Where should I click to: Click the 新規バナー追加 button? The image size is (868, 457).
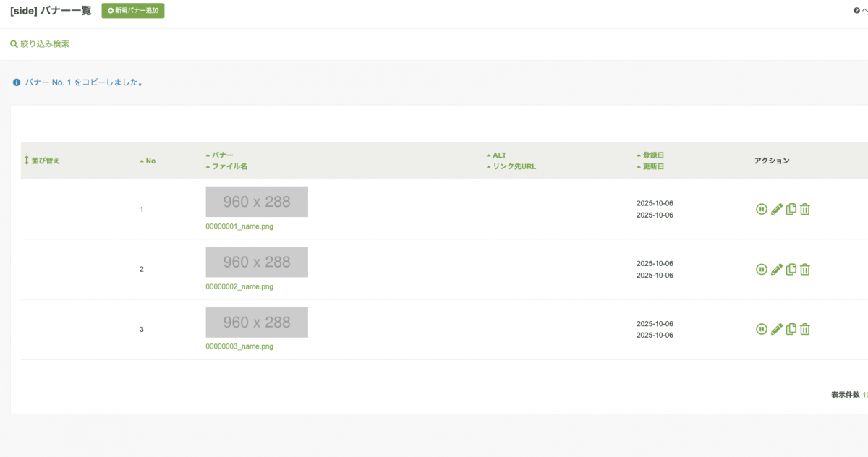(133, 11)
